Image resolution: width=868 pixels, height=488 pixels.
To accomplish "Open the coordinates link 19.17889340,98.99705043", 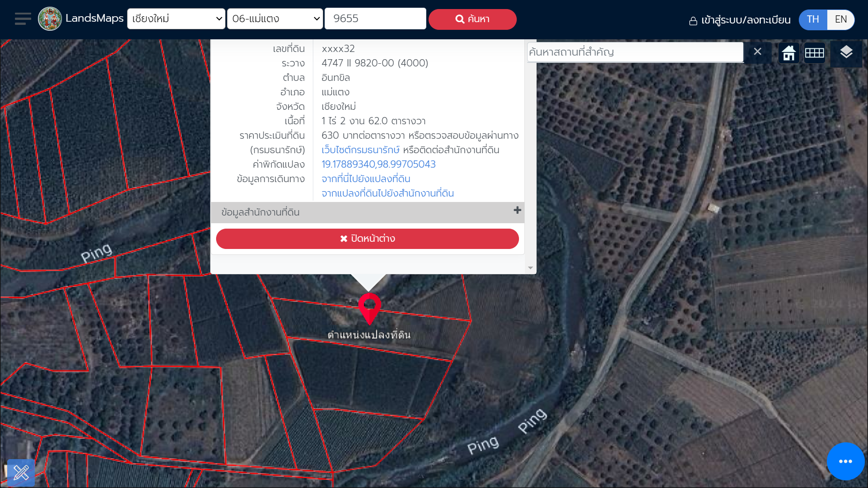I will [x=378, y=164].
